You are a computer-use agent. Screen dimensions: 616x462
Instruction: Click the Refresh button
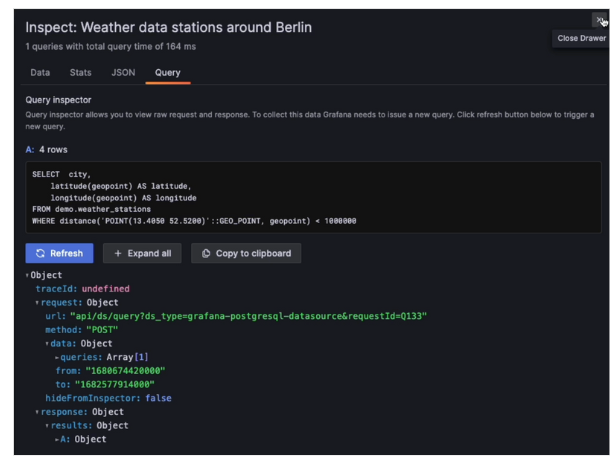click(59, 253)
